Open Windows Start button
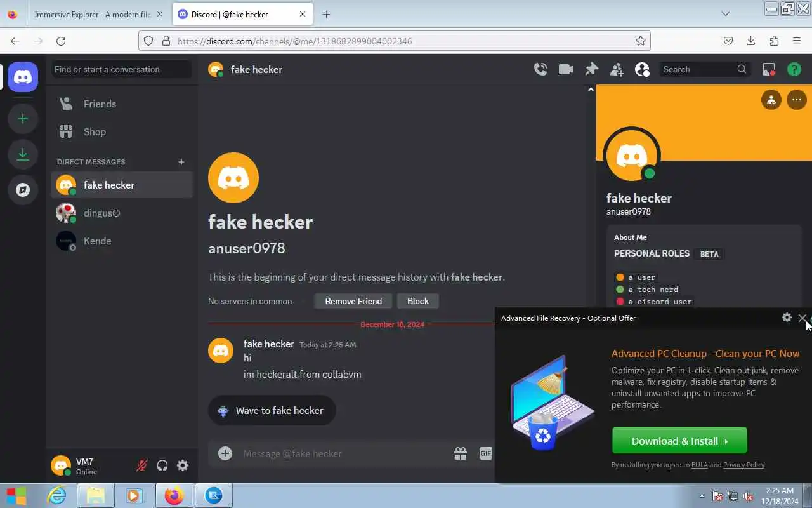 [16, 495]
